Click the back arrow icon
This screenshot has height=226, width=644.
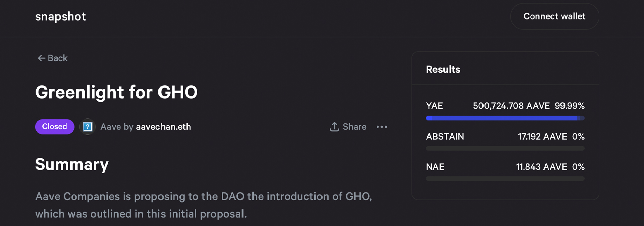41,58
